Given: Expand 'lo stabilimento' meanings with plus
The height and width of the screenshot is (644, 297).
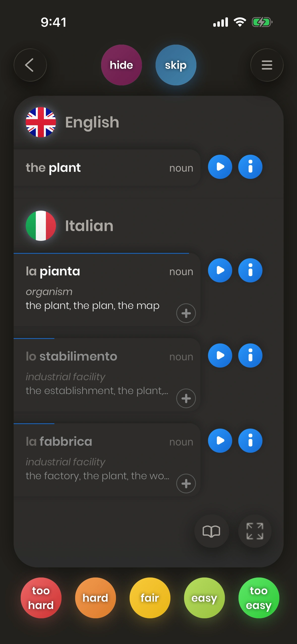Looking at the screenshot, I should click(x=186, y=398).
